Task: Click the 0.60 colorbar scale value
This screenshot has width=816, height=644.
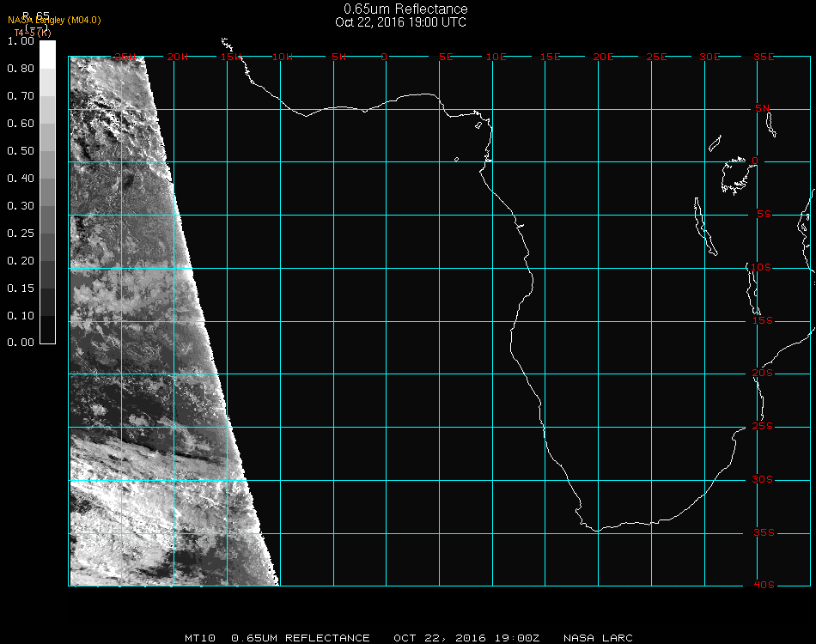Action: tap(21, 124)
